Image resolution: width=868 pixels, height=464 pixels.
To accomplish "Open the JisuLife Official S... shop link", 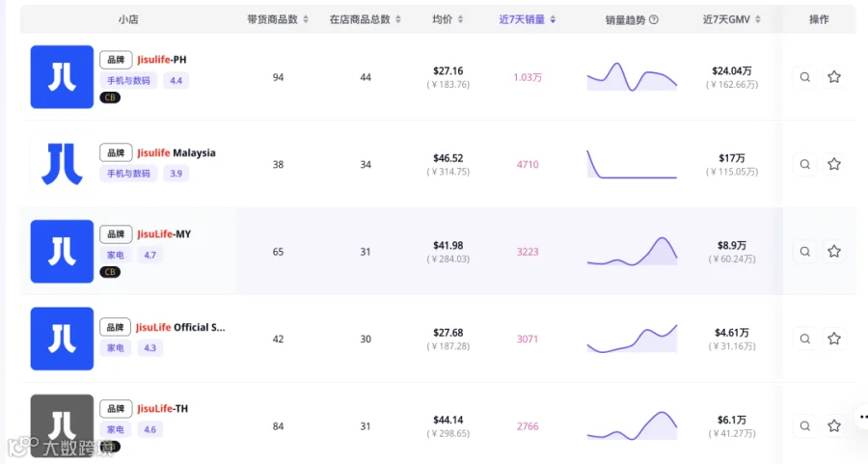I will pyautogui.click(x=180, y=327).
